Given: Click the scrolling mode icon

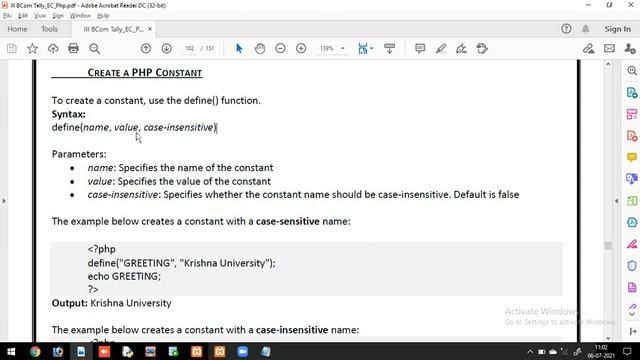Looking at the screenshot, I should pyautogui.click(x=389, y=49).
